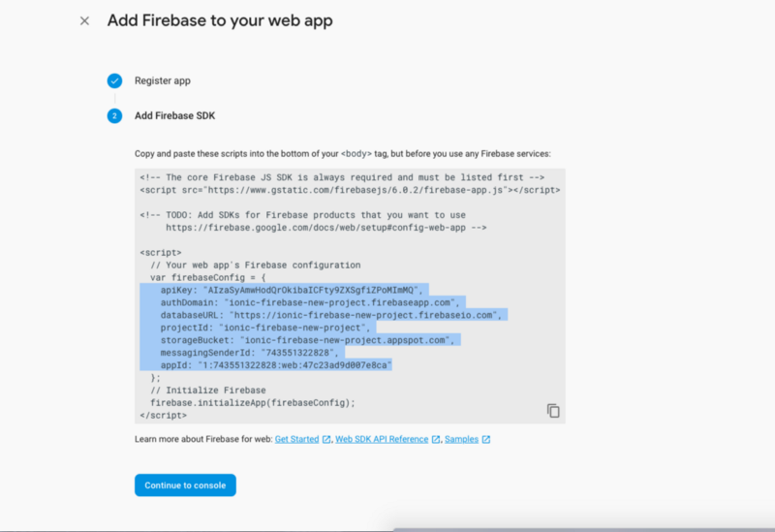Click external-link icon after Web SDK API Reference
The width and height of the screenshot is (775, 532).
tap(435, 439)
